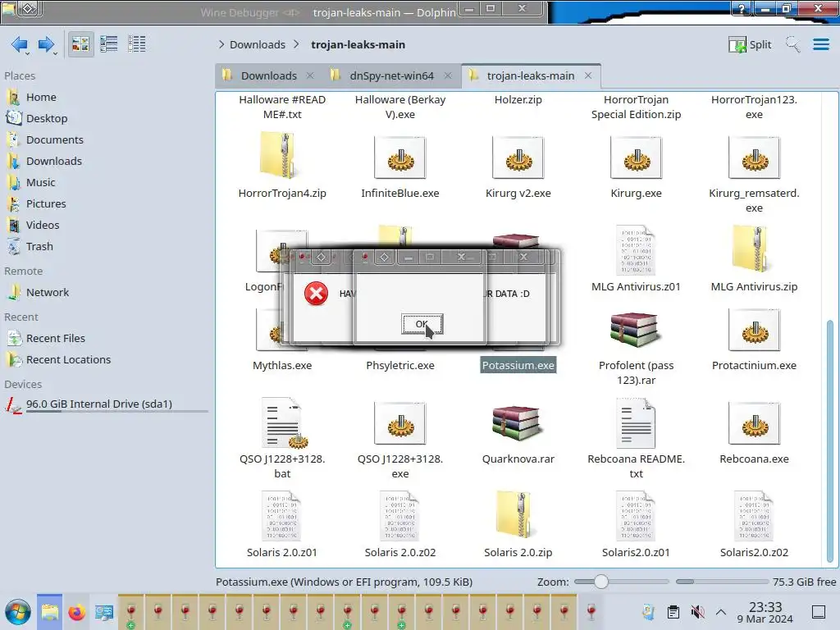
Task: Close the trojan-leaks-main tab
Action: pyautogui.click(x=588, y=75)
